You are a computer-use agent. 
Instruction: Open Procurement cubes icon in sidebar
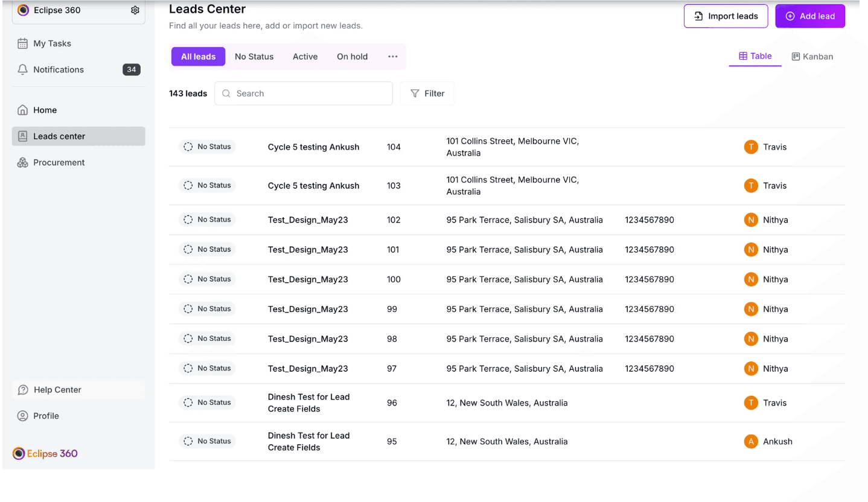(x=23, y=162)
